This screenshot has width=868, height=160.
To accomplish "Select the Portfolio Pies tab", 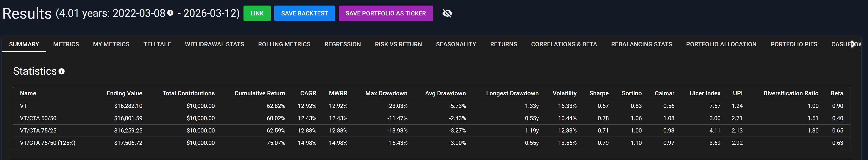I will click(x=794, y=44).
